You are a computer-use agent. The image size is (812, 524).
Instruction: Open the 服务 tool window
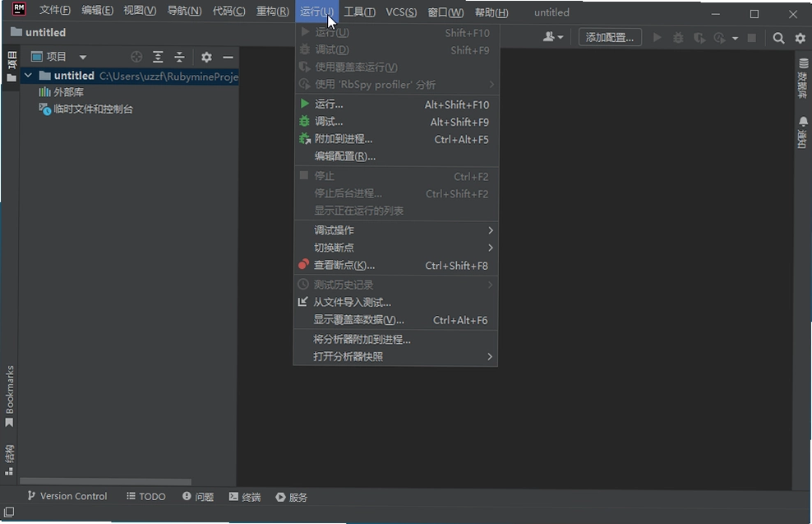point(292,497)
